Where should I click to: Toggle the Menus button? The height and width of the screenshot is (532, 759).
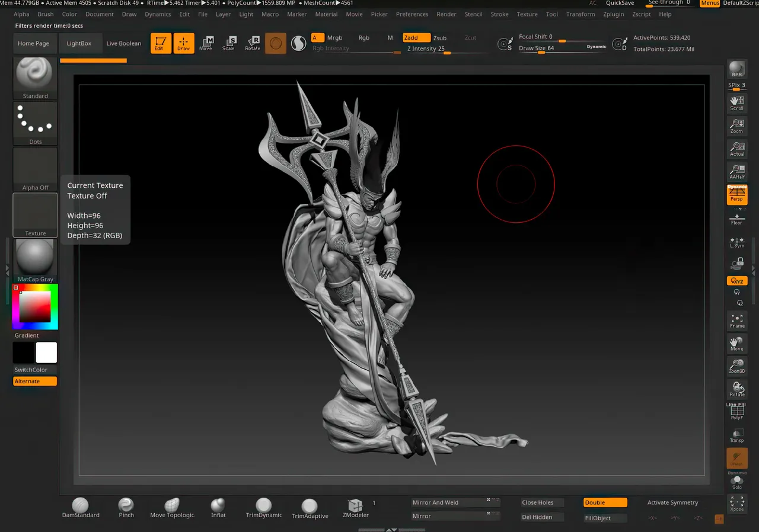710,3
